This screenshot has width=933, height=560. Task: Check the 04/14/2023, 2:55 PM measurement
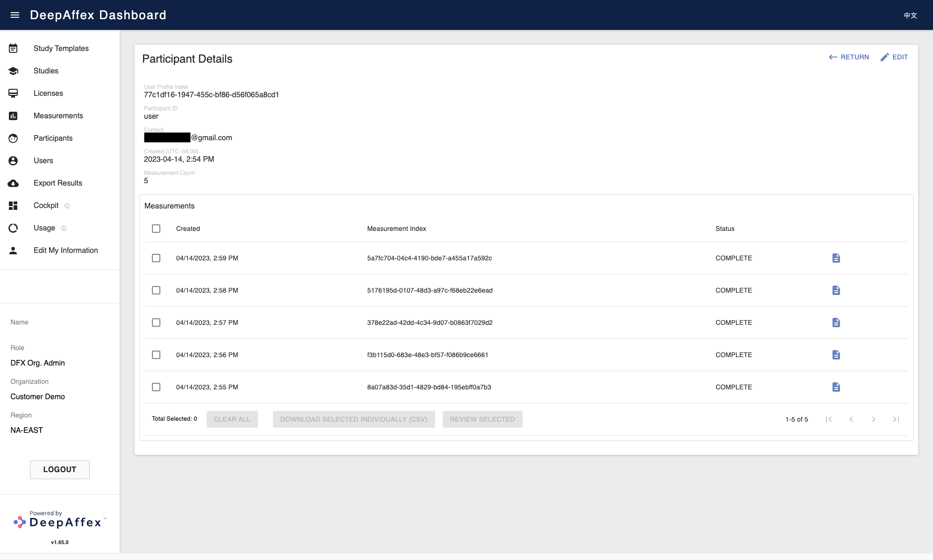tap(156, 387)
